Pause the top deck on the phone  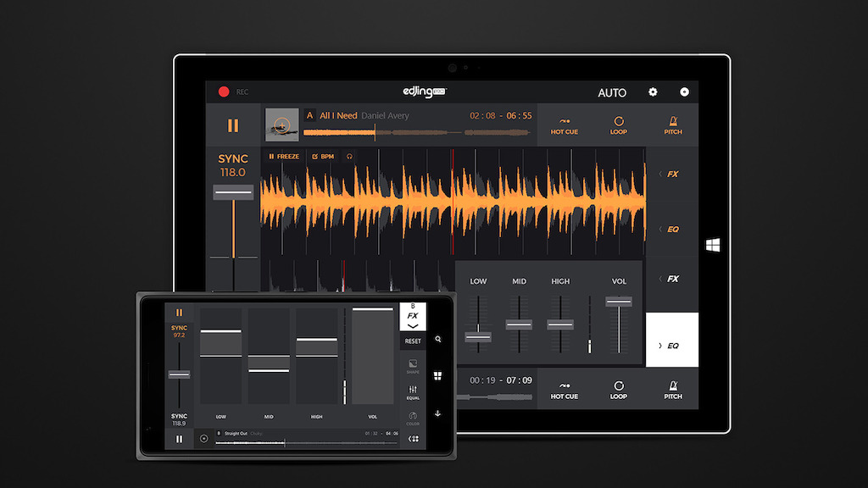tap(179, 313)
